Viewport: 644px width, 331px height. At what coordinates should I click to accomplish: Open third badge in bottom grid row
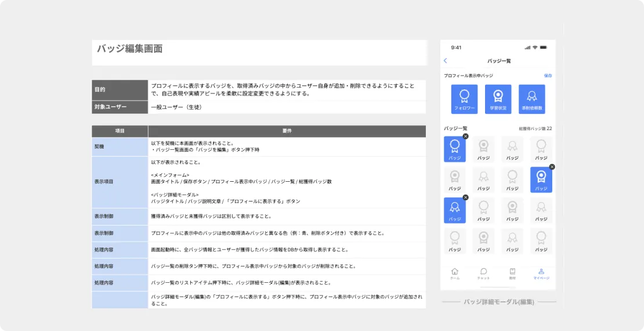pos(512,241)
